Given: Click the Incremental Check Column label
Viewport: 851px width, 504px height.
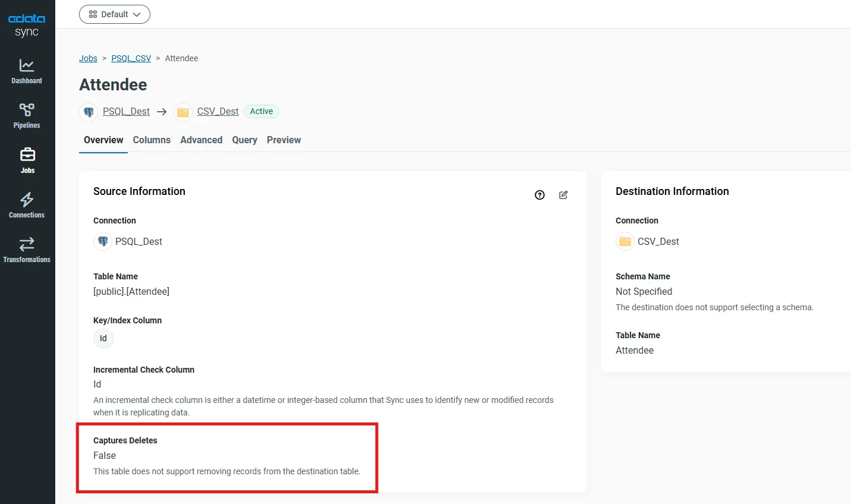Looking at the screenshot, I should click(x=144, y=370).
